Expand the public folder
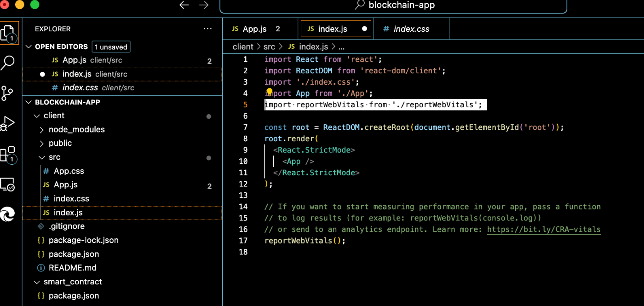 (x=60, y=143)
